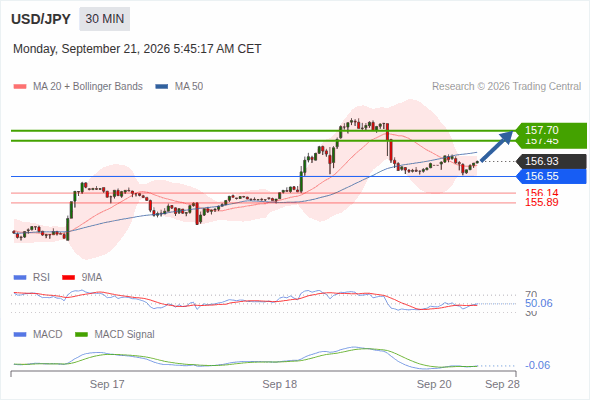Image resolution: width=590 pixels, height=400 pixels.
Task: Click the MACD Signal legend swatch
Action: (x=81, y=335)
